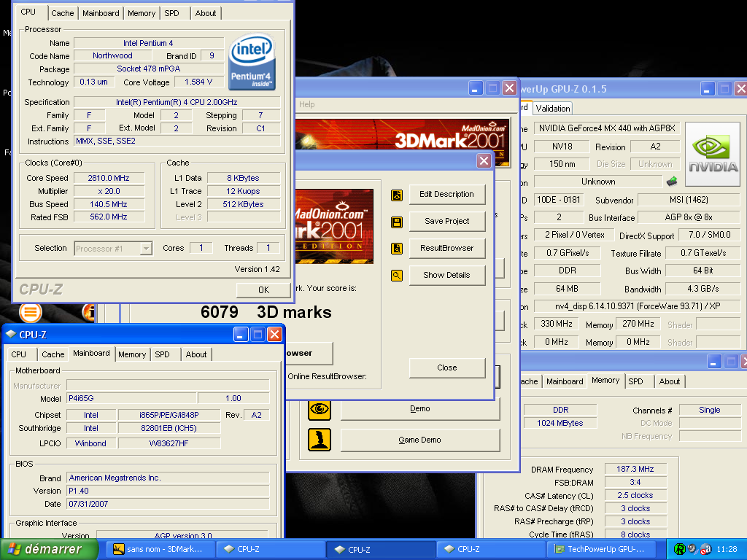Switch to TechPowerUp GPU-Z taskbar button

click(x=600, y=549)
